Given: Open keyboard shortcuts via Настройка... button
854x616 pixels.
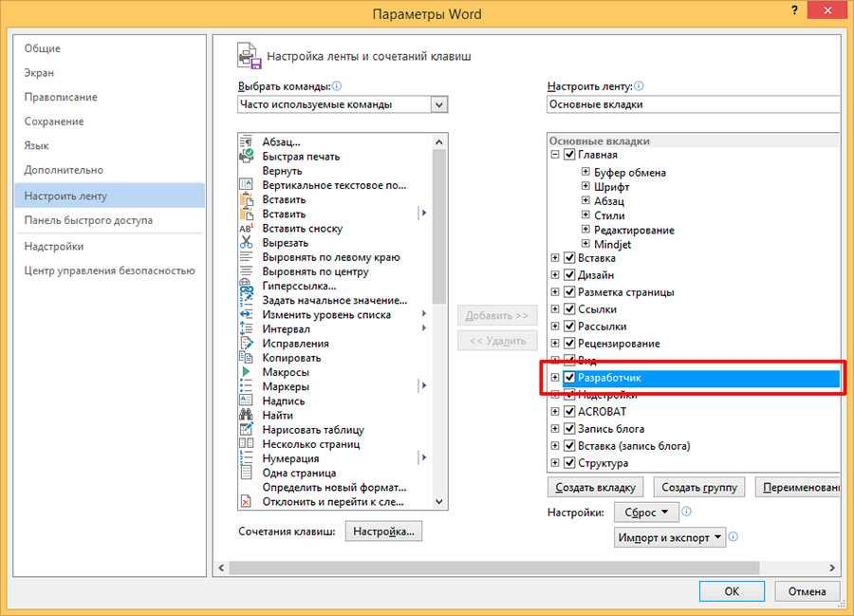Looking at the screenshot, I should (383, 531).
